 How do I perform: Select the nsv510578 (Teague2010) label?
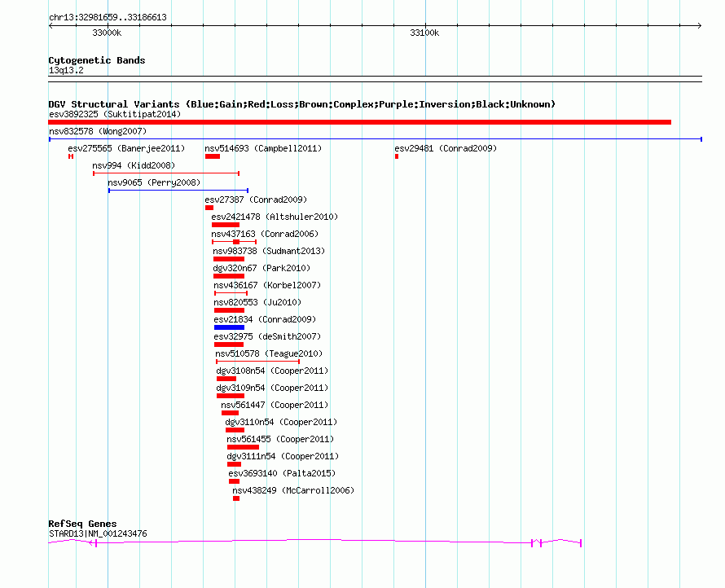point(269,353)
